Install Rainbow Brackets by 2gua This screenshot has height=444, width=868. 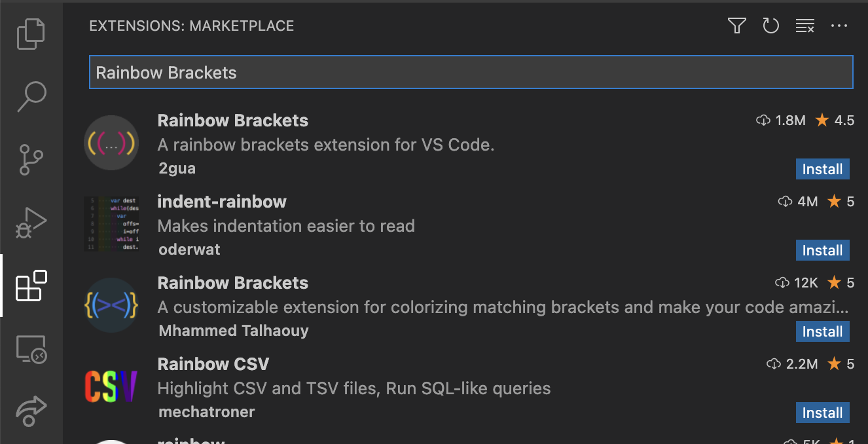[x=822, y=169]
